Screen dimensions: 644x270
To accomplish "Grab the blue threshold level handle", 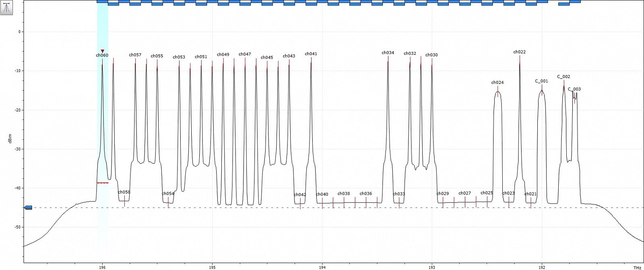I will pos(28,208).
